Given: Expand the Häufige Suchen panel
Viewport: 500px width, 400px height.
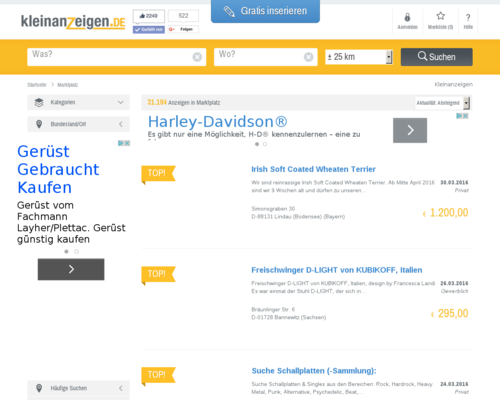Looking at the screenshot, I should (x=78, y=388).
